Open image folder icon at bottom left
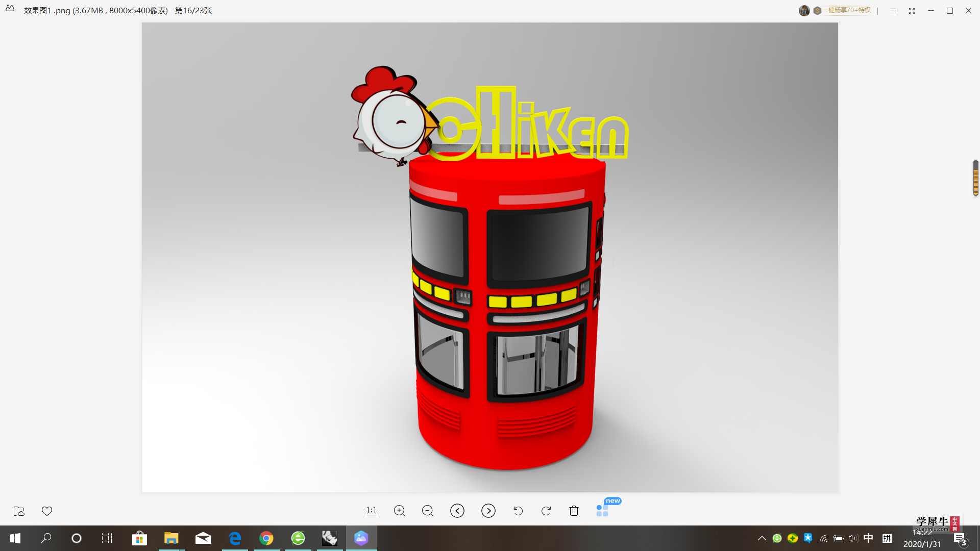This screenshot has height=551, width=980. coord(19,511)
